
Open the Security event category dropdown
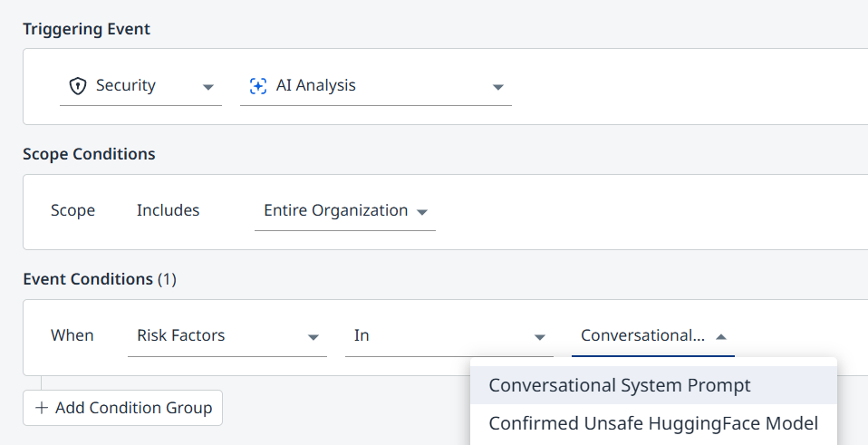(140, 86)
